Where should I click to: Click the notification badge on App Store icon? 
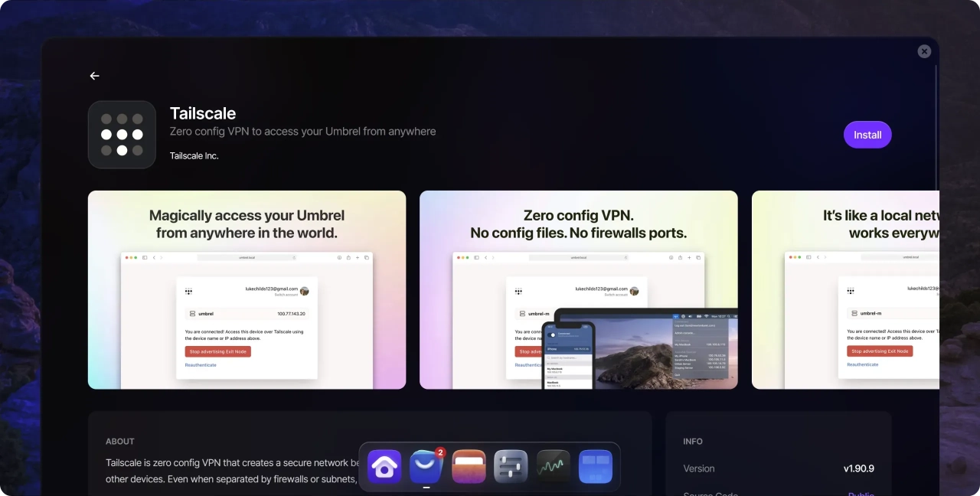(440, 452)
